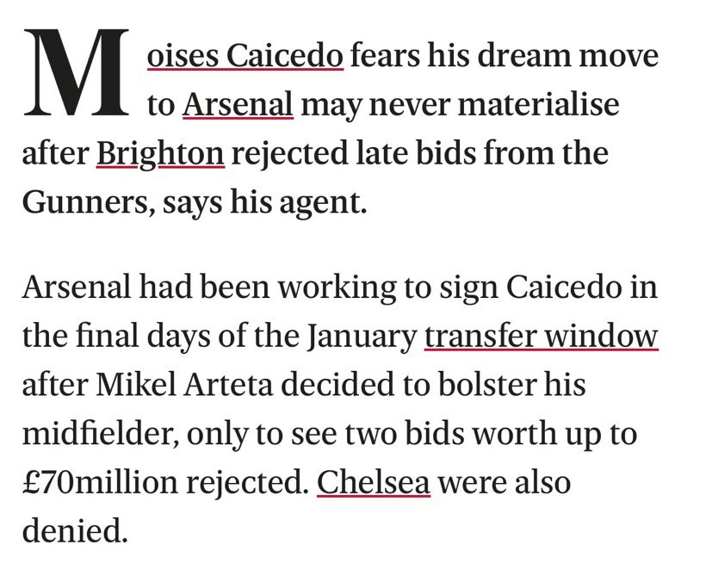Screen dimensions: 706x588
Task: Open the Moises Caicedo link
Action: (x=245, y=55)
